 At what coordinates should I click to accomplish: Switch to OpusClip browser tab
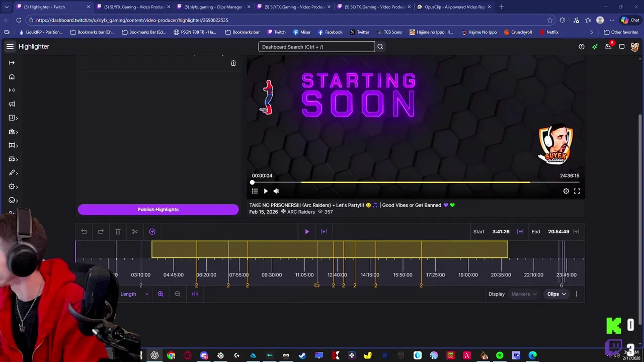pyautogui.click(x=454, y=7)
